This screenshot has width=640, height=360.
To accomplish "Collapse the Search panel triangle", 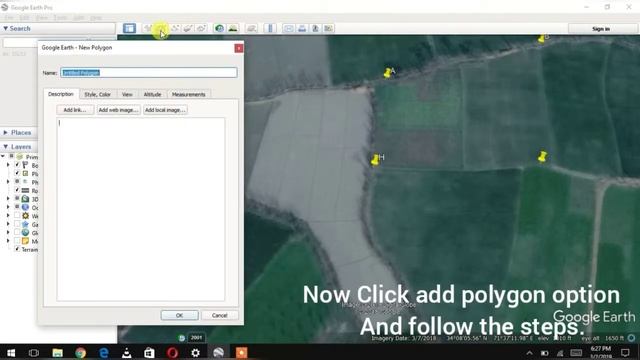I will 5,29.
